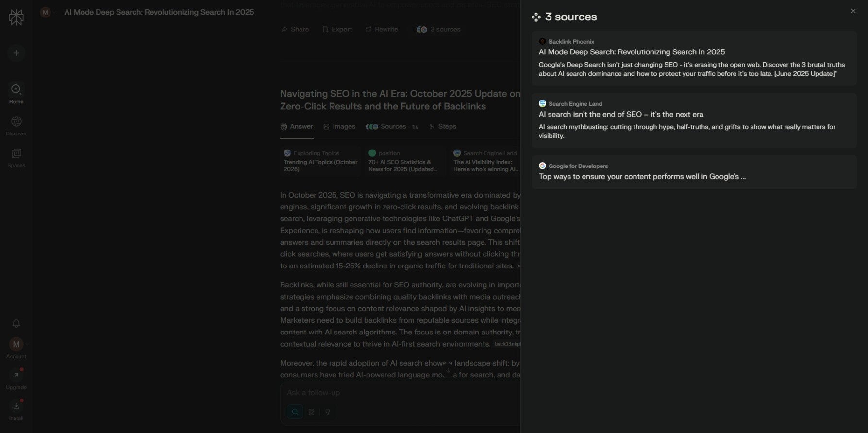Open Search Engine Land source article
The image size is (868, 433).
tap(621, 114)
